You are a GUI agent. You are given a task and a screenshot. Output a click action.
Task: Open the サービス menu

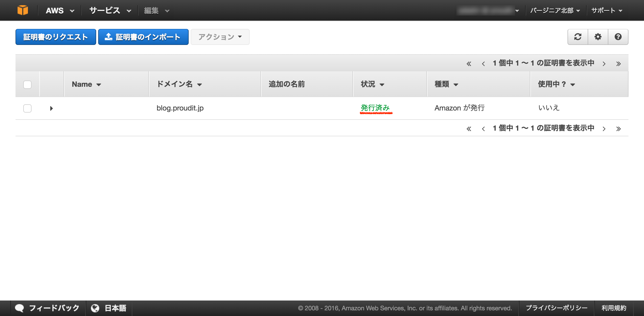pyautogui.click(x=110, y=11)
